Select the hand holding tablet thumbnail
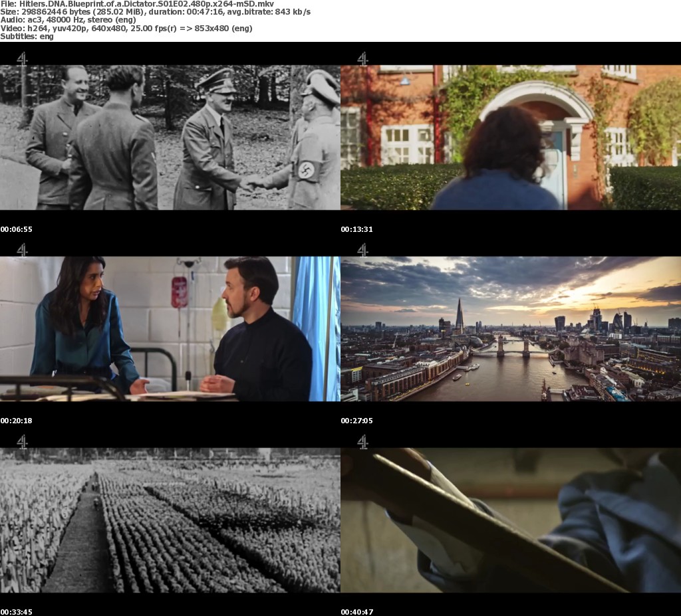681x616 pixels. 510,520
